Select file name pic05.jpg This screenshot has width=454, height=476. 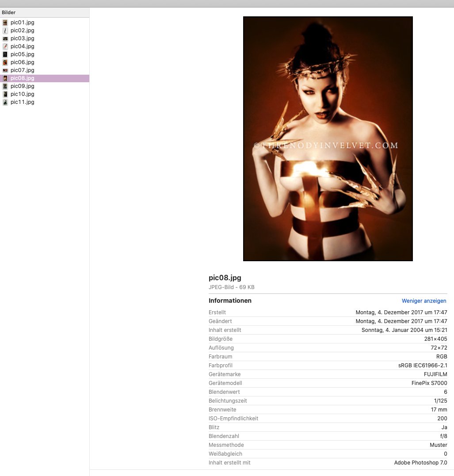[x=23, y=54]
